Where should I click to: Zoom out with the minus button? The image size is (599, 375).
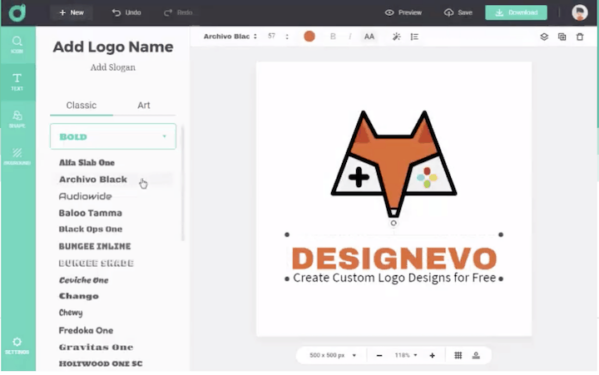tap(379, 356)
